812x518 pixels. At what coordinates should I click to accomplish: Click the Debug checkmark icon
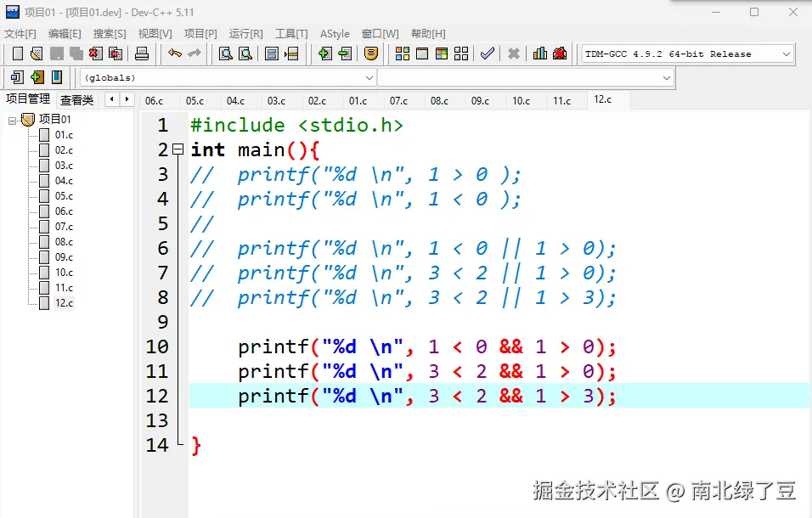[x=488, y=53]
